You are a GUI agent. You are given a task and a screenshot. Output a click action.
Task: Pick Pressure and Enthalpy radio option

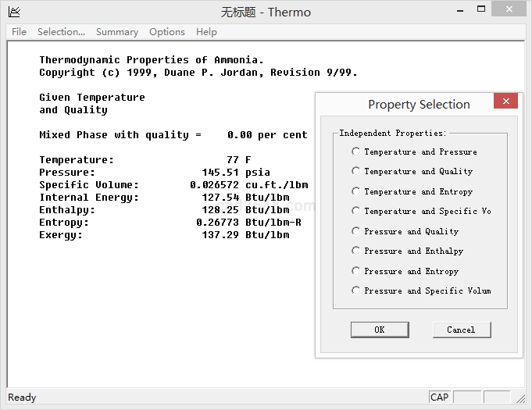coord(356,251)
